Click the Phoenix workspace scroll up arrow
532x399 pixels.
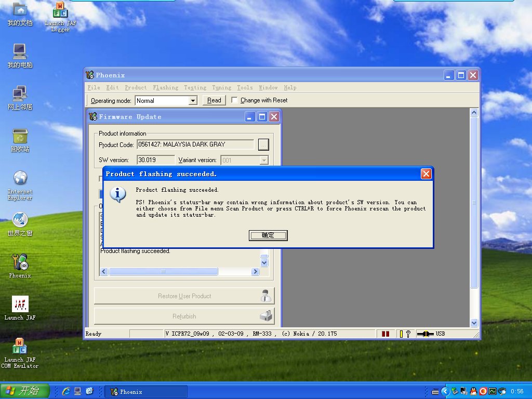coord(474,113)
